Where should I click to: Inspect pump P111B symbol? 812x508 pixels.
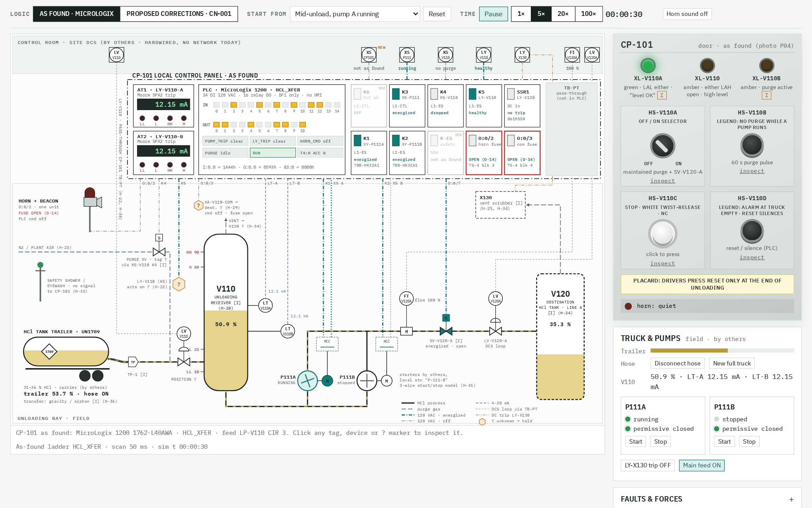pyautogui.click(x=367, y=381)
